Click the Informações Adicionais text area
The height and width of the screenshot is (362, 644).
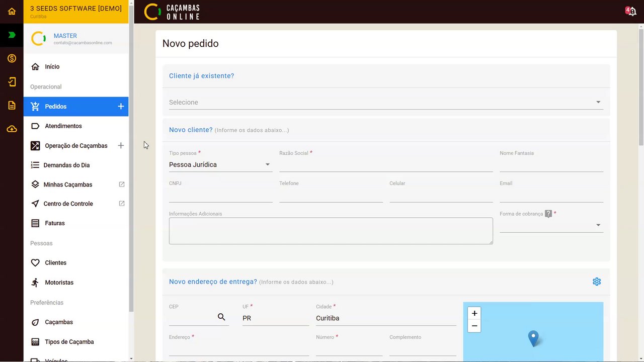(x=331, y=231)
